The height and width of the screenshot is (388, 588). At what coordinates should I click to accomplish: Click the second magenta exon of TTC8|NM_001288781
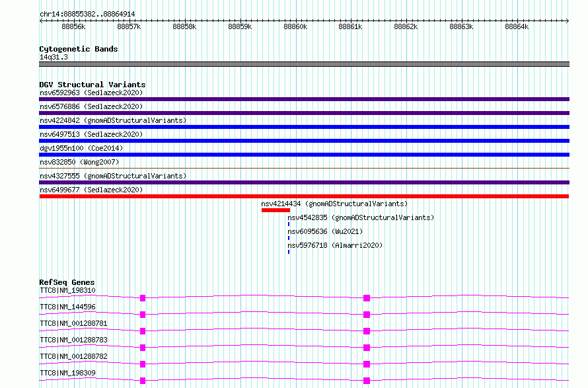point(367,331)
